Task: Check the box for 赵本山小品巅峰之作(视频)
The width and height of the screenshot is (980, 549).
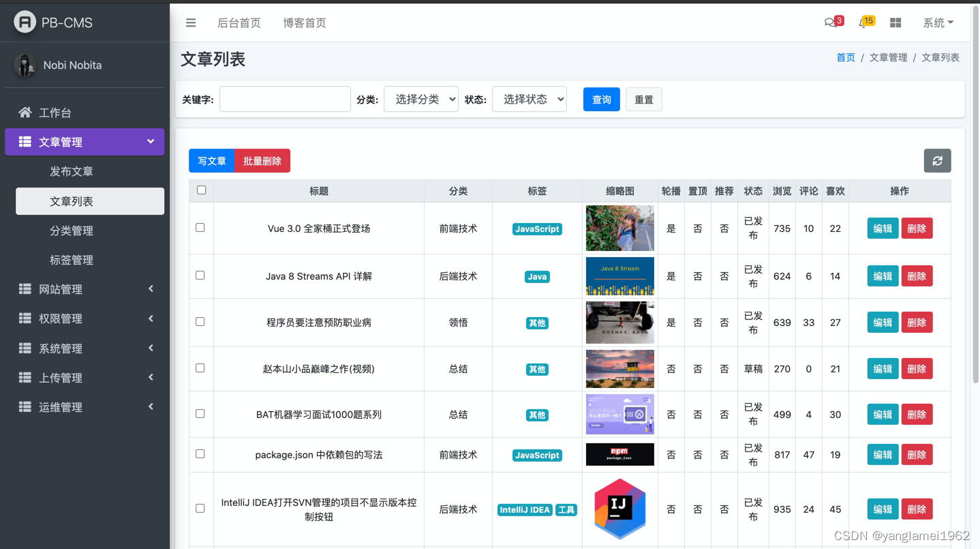Action: coord(200,368)
